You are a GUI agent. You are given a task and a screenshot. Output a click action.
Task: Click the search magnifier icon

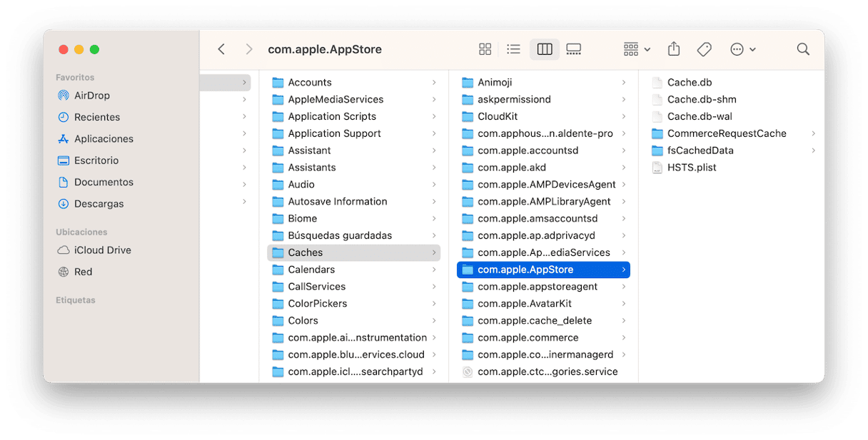tap(803, 49)
